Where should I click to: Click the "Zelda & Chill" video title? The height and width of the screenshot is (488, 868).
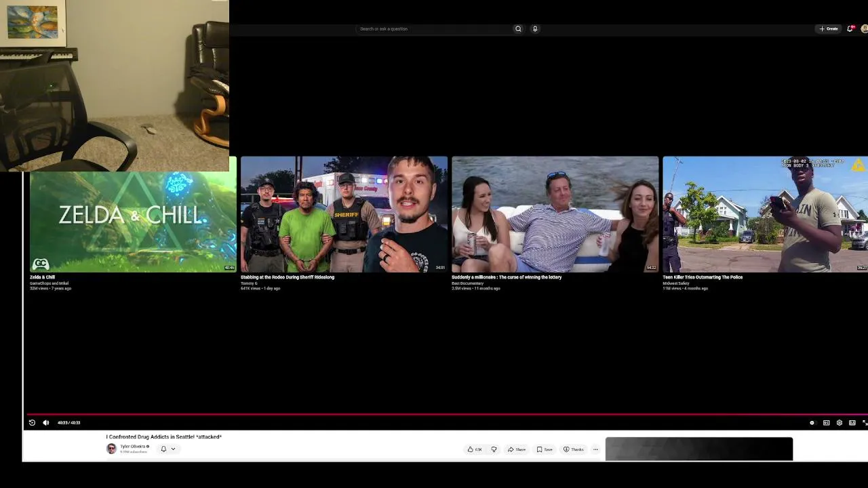pyautogui.click(x=42, y=277)
